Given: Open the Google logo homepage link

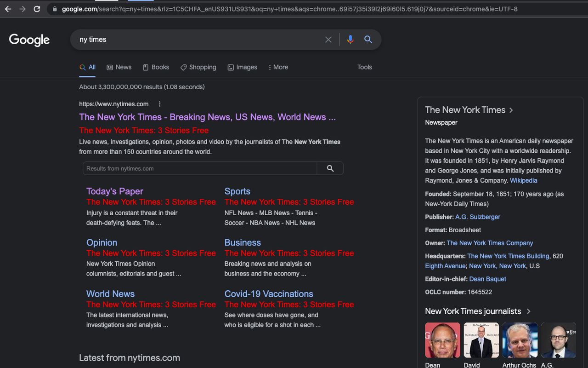Looking at the screenshot, I should 29,40.
